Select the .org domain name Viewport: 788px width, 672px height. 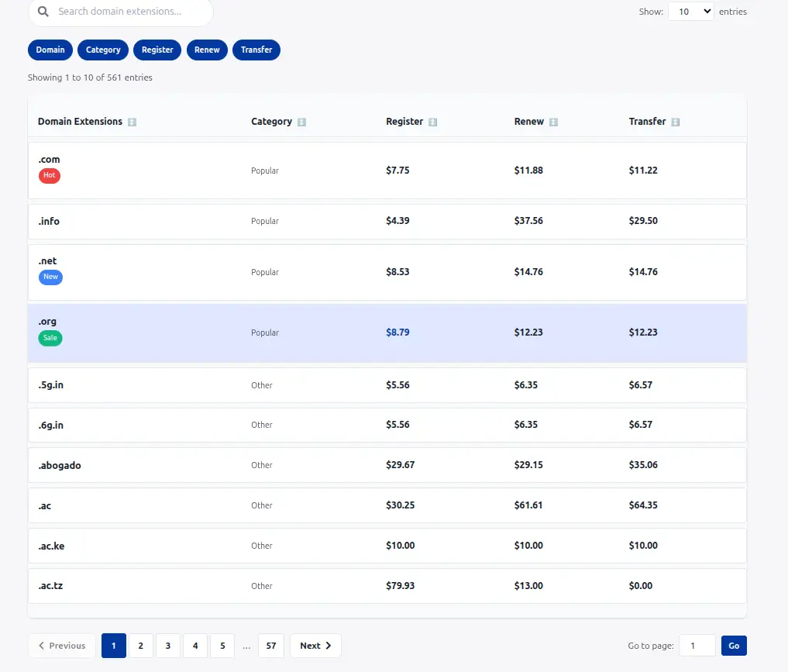pos(47,322)
